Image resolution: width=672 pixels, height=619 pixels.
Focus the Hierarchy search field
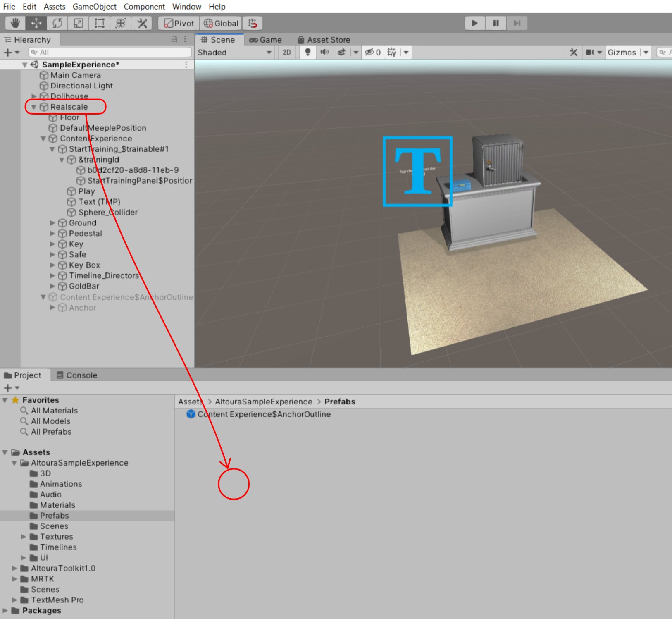tap(110, 52)
